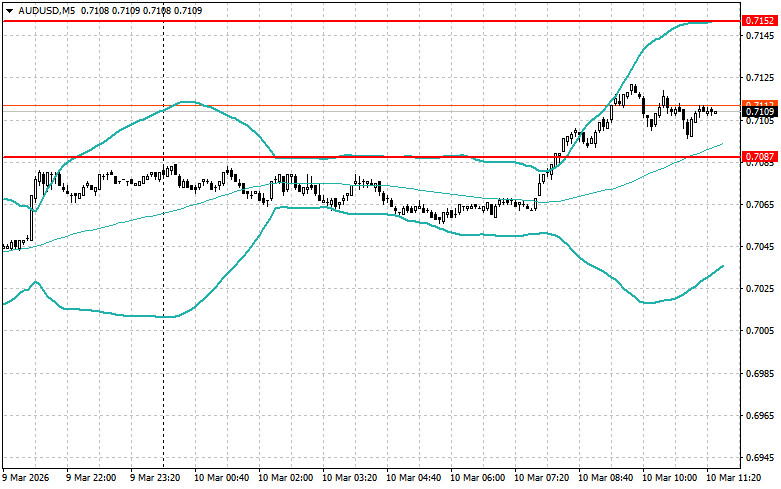Select the 10 Mar 06:00 time label
The image size is (781, 489).
(x=477, y=478)
